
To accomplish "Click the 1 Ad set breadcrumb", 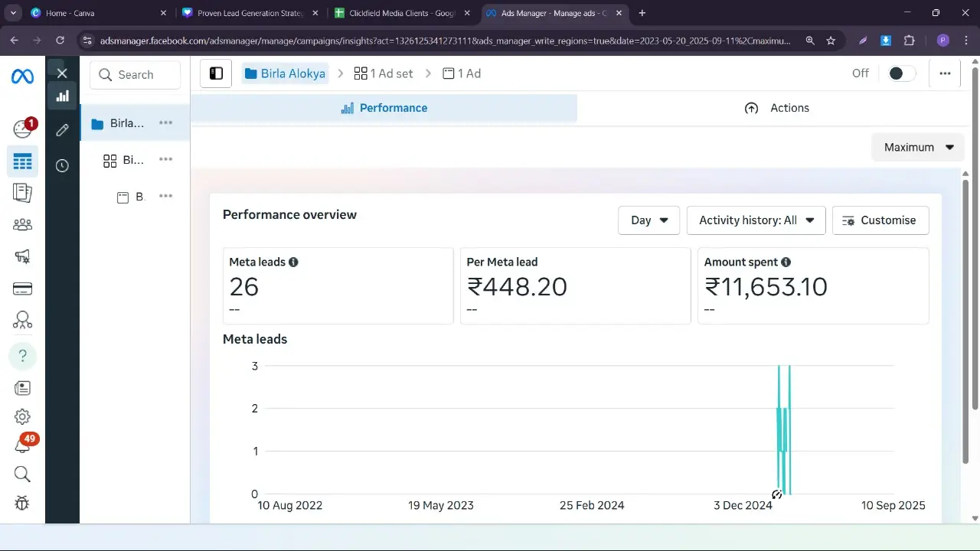I will (384, 73).
